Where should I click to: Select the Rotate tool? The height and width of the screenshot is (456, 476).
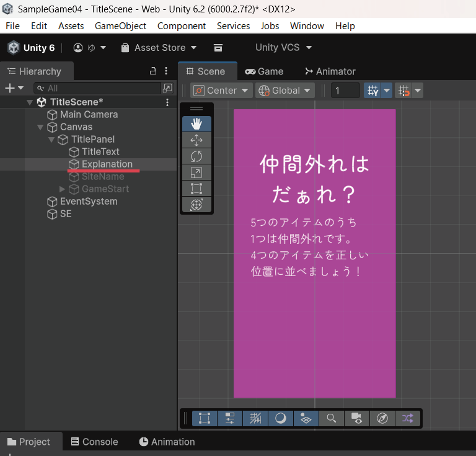[196, 156]
